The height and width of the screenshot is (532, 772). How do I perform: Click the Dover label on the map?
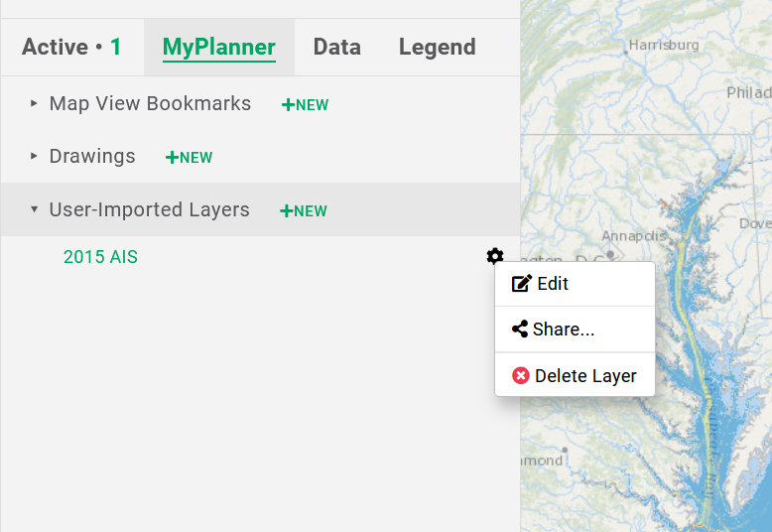(754, 224)
